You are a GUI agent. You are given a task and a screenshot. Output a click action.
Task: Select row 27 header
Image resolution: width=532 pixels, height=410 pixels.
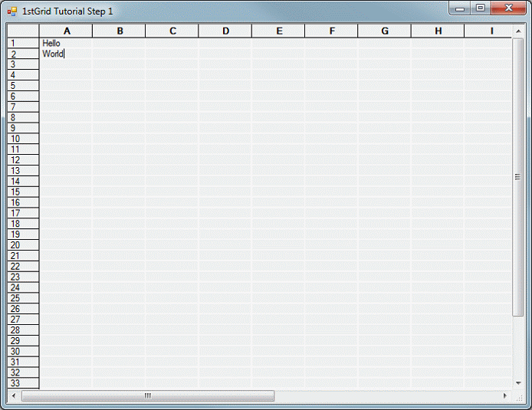pyautogui.click(x=23, y=319)
